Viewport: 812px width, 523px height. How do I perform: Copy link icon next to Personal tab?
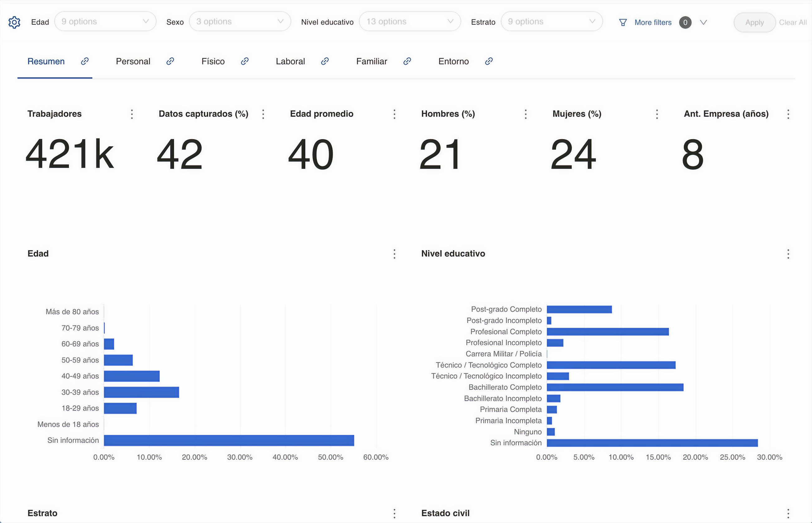pos(170,61)
